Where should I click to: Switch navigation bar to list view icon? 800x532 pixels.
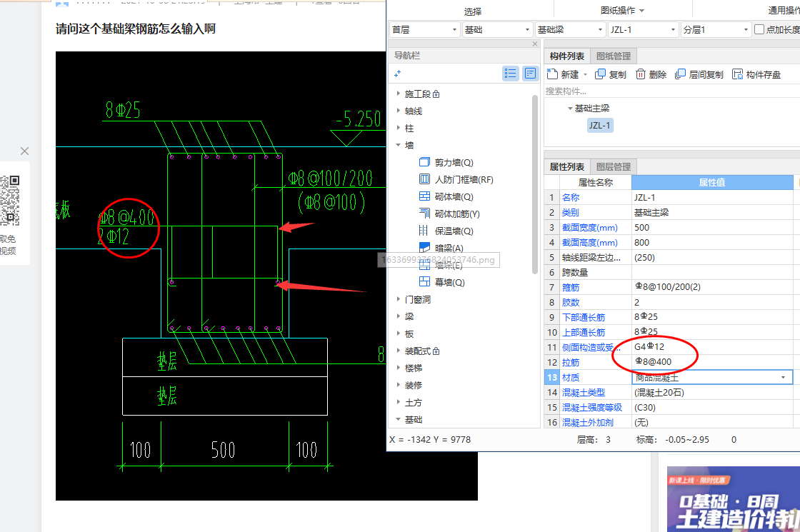(x=510, y=74)
